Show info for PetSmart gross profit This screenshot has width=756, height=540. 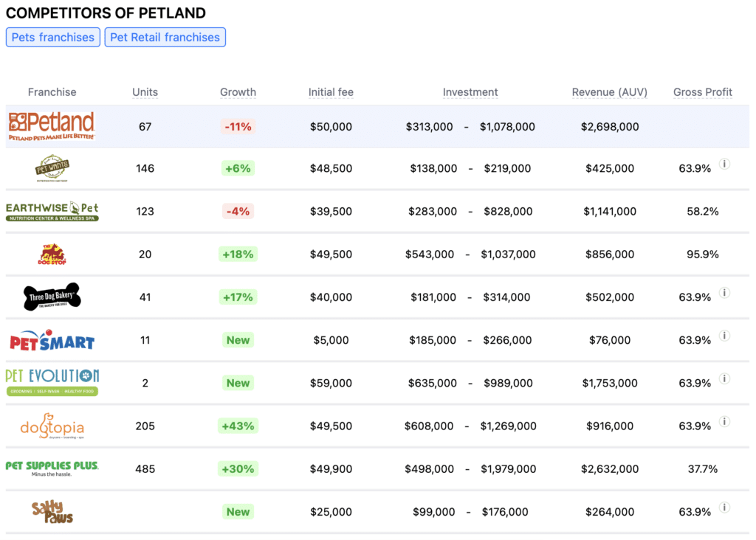pos(724,335)
